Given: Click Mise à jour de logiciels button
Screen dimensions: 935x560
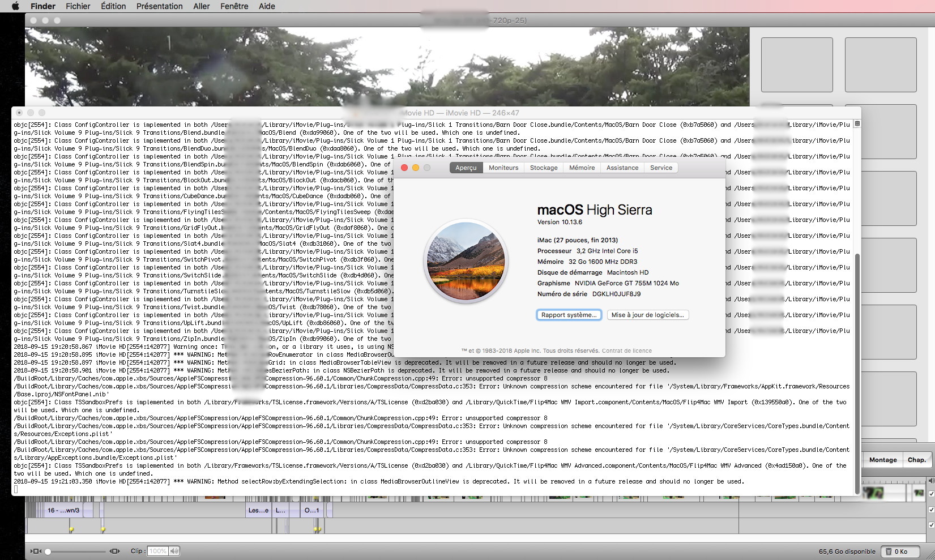Looking at the screenshot, I should (x=648, y=315).
